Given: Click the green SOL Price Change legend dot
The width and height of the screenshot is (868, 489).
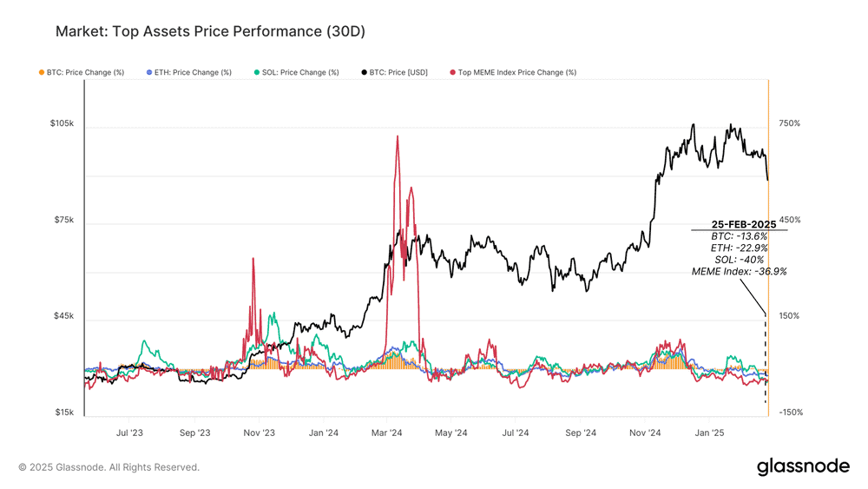Looking at the screenshot, I should [257, 73].
